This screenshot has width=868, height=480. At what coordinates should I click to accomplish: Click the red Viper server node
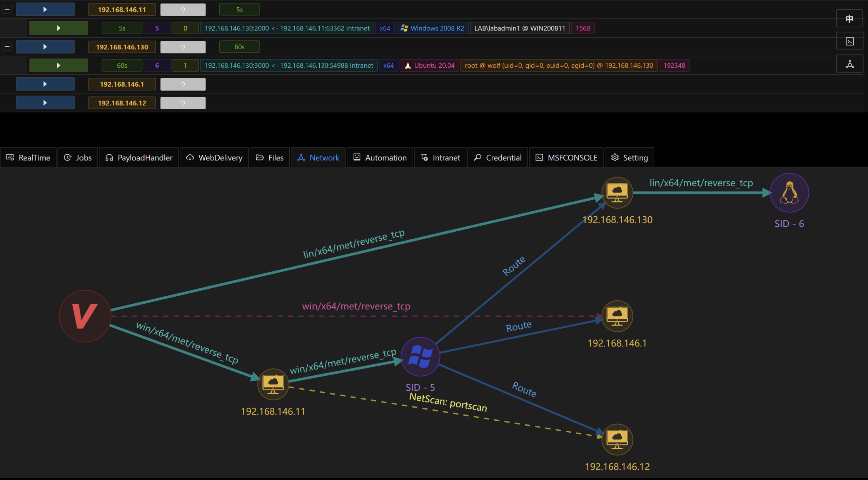85,316
